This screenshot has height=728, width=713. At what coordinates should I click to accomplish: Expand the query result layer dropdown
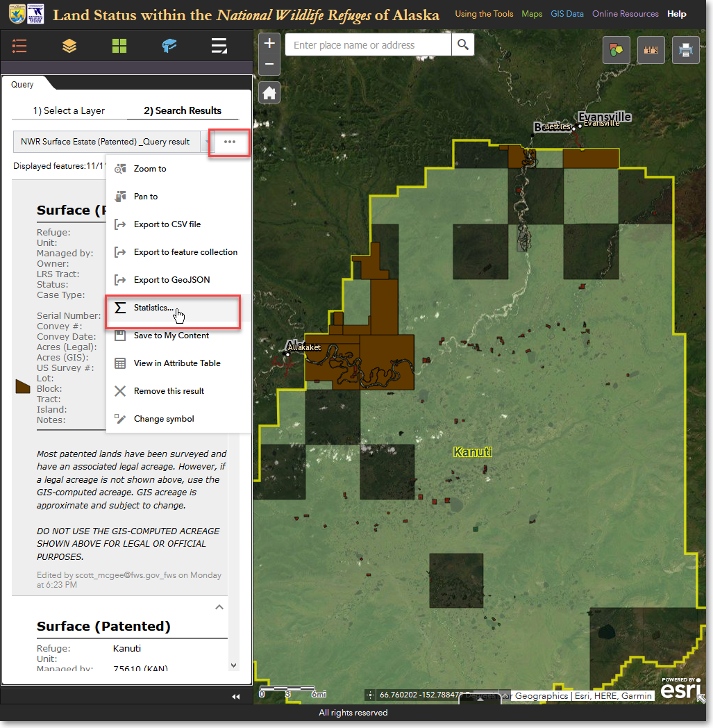(x=207, y=142)
